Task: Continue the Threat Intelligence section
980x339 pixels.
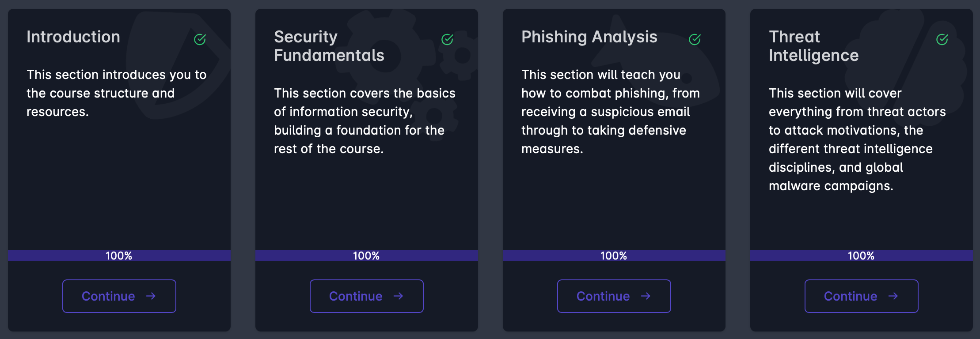Action: coord(861,296)
